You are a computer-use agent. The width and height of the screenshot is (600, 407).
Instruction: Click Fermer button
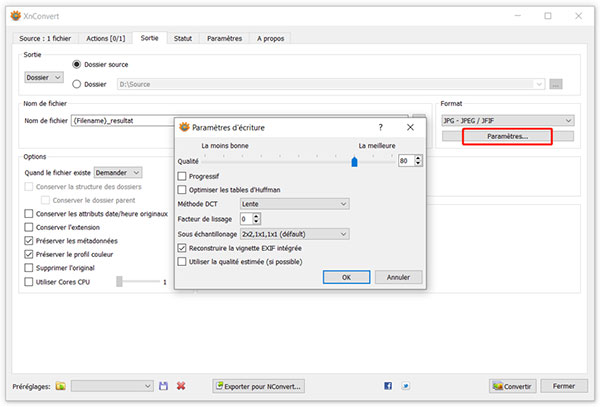tap(564, 386)
